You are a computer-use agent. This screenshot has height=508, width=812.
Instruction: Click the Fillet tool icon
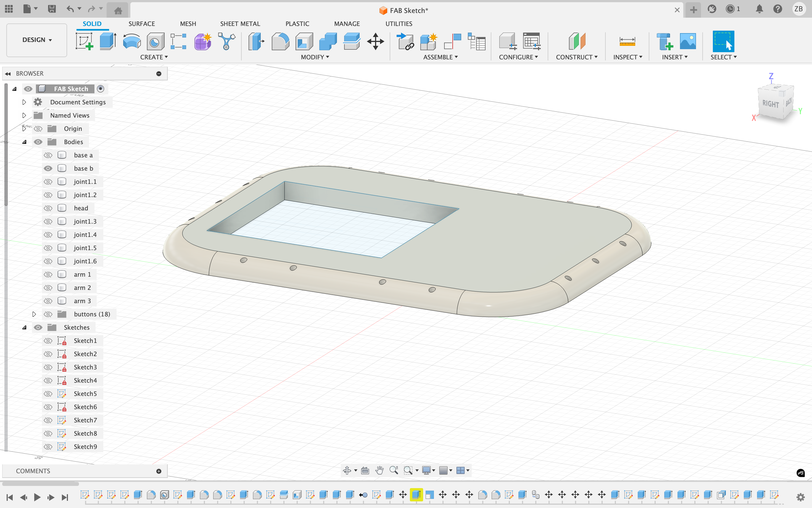(x=280, y=42)
